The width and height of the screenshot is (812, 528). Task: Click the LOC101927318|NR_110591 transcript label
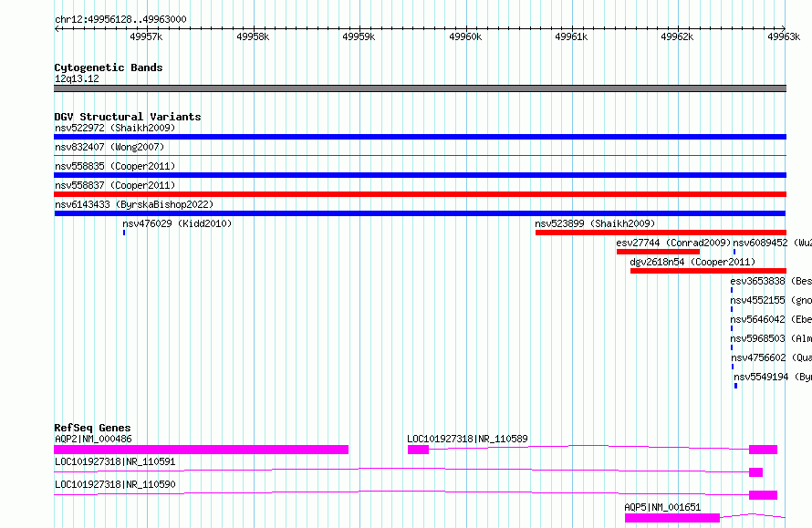click(115, 461)
